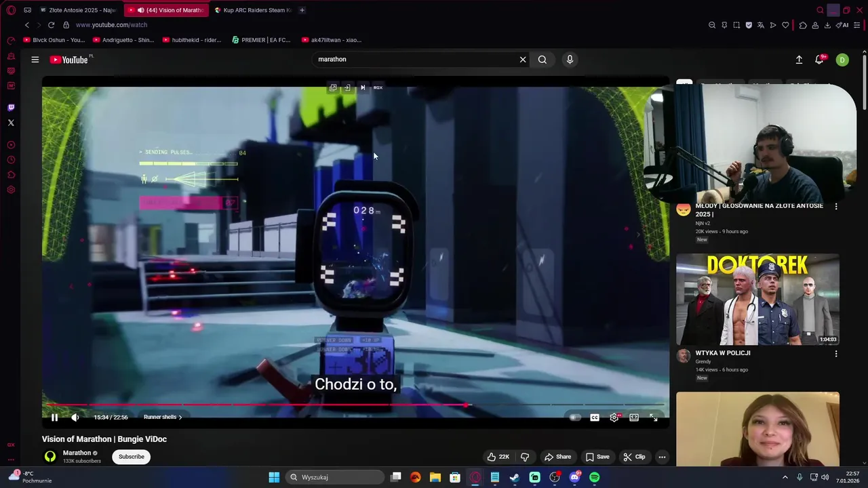Screen dimensions: 868x488
Task: Toggle closed captions with the CC button
Action: [595, 418]
